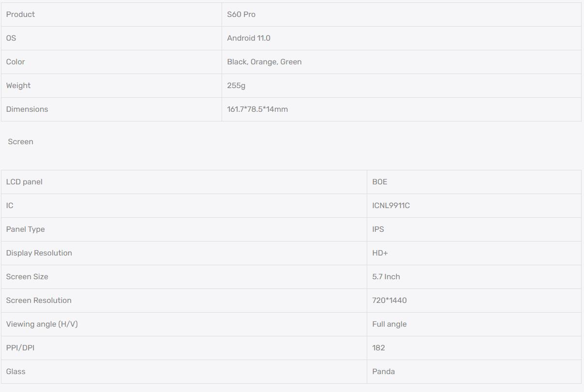Select the Viewing angle (H/V) label
Viewport: 584px width, 392px height.
42,324
